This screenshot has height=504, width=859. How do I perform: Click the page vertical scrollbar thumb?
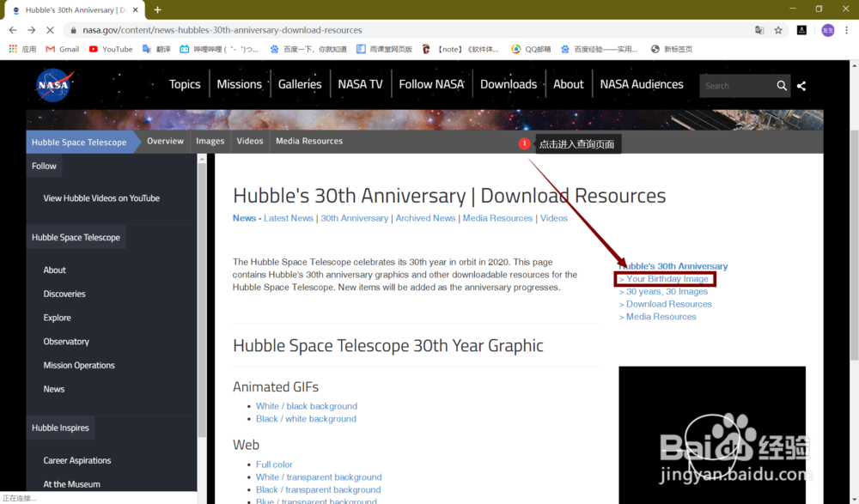tap(854, 245)
